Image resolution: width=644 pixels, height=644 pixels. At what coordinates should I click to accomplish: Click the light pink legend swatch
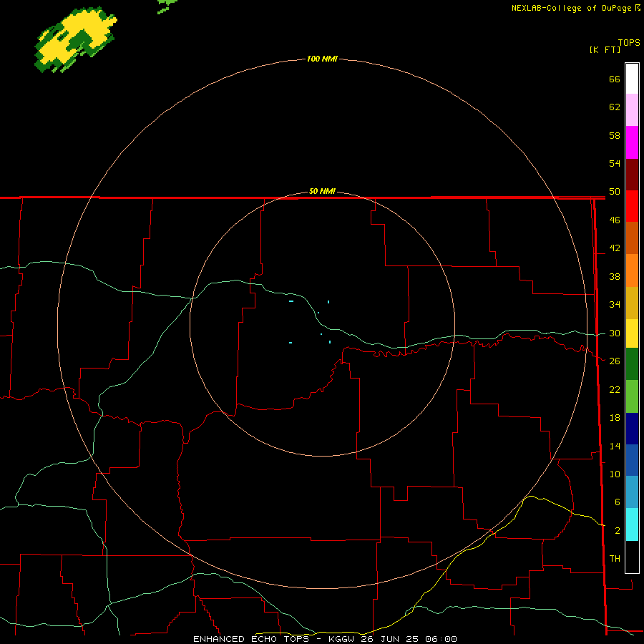tap(632, 110)
